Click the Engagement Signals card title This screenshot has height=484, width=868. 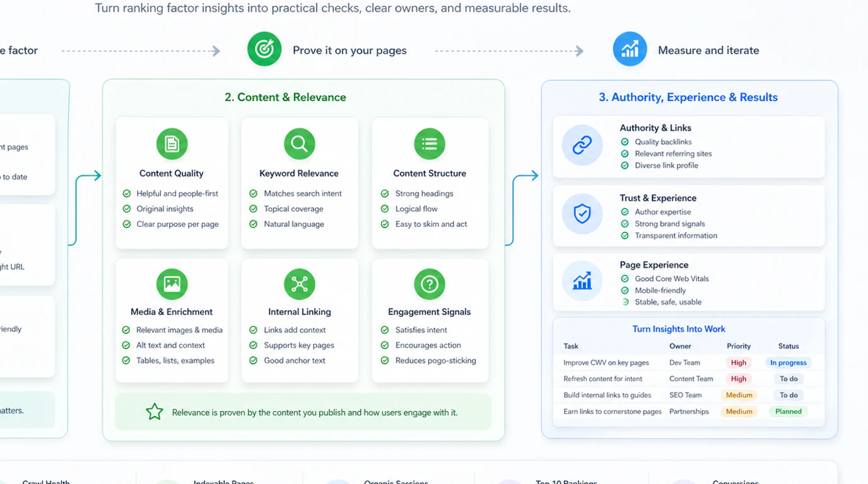(430, 312)
